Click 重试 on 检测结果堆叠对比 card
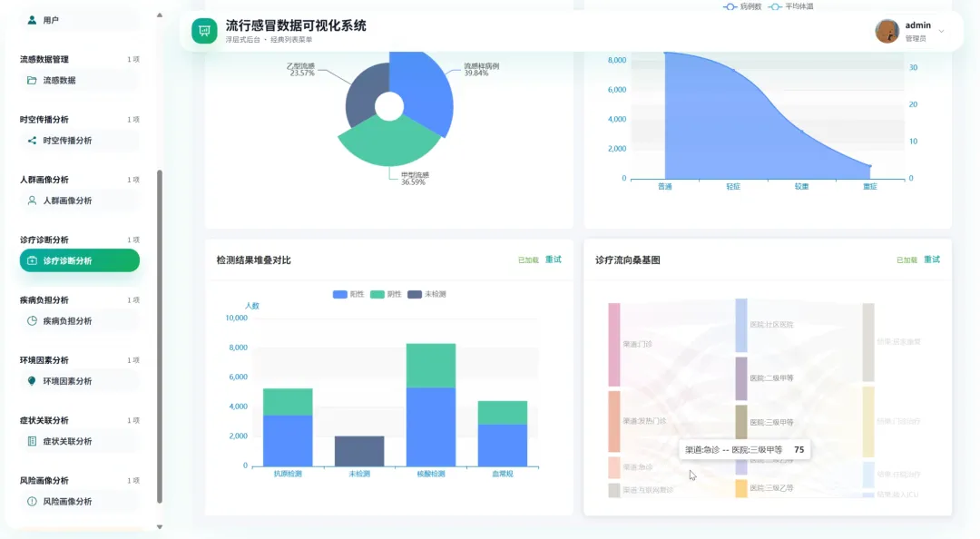Image resolution: width=980 pixels, height=539 pixels. pos(554,260)
